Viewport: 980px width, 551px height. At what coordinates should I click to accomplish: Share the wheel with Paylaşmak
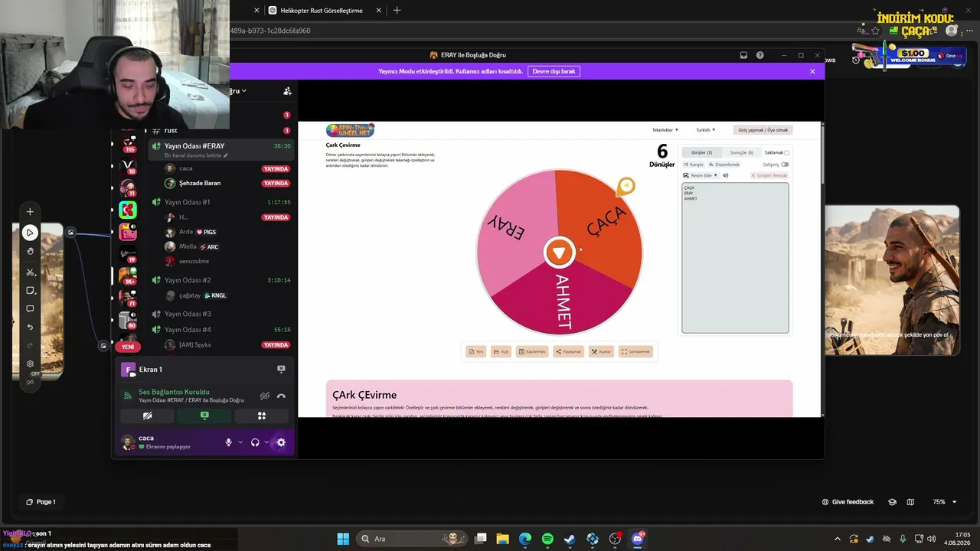point(569,351)
